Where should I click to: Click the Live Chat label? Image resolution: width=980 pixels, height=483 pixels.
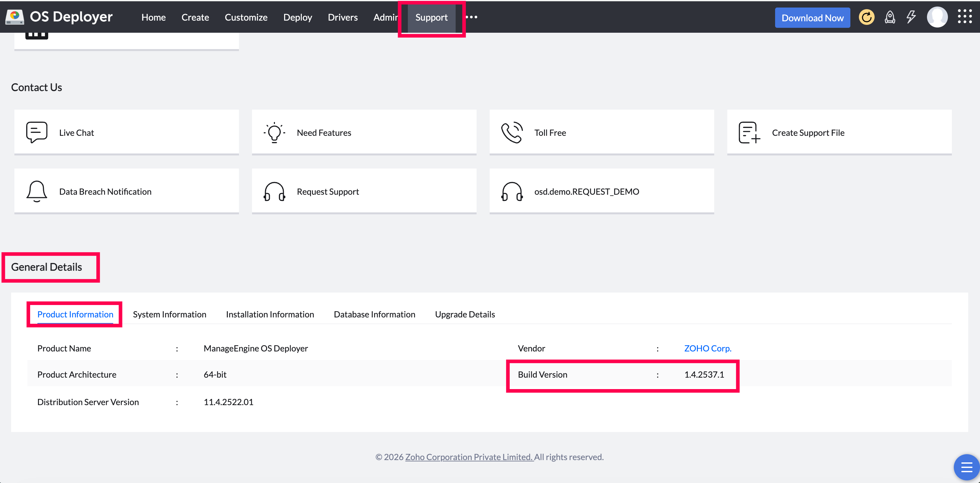click(77, 132)
